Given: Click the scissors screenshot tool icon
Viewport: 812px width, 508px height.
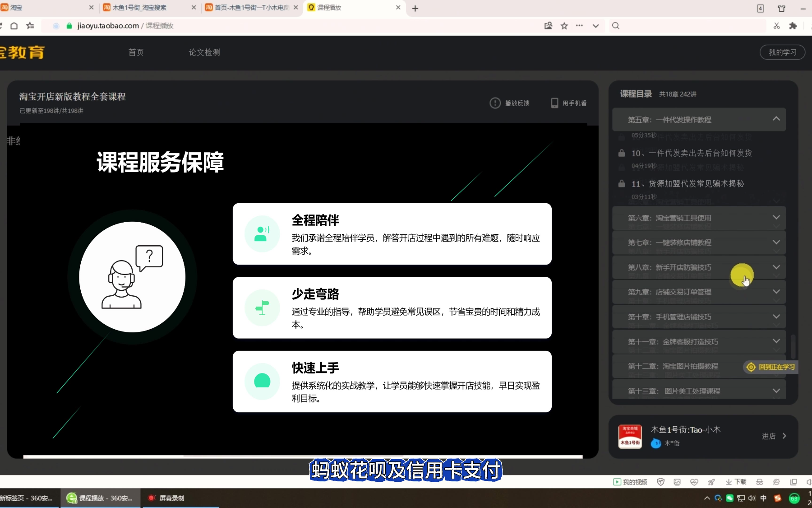Looking at the screenshot, I should coord(776,26).
